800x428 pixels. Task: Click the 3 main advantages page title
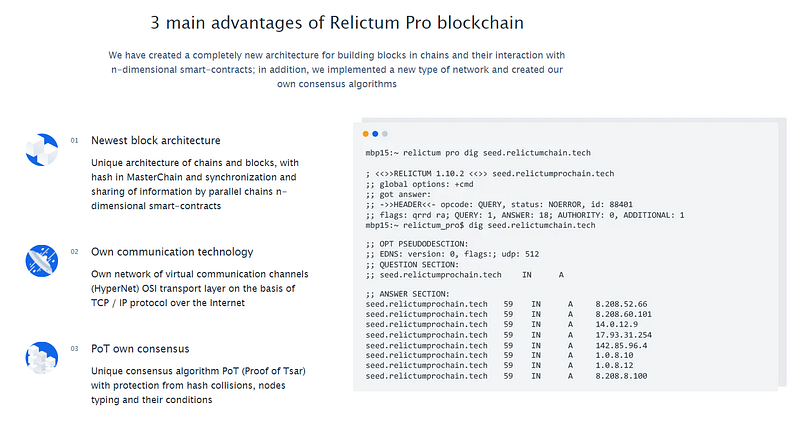(x=337, y=23)
